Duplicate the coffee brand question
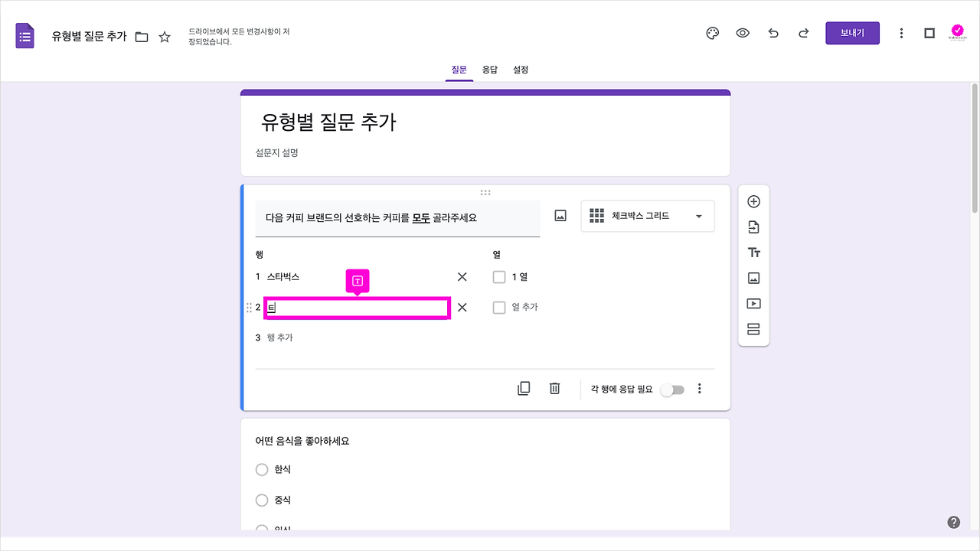 click(524, 388)
